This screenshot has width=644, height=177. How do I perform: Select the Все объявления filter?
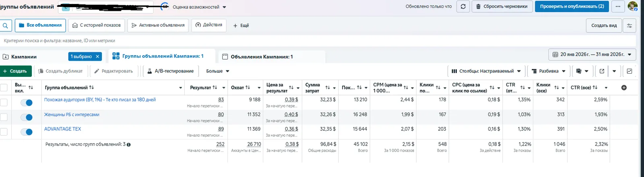pos(40,25)
